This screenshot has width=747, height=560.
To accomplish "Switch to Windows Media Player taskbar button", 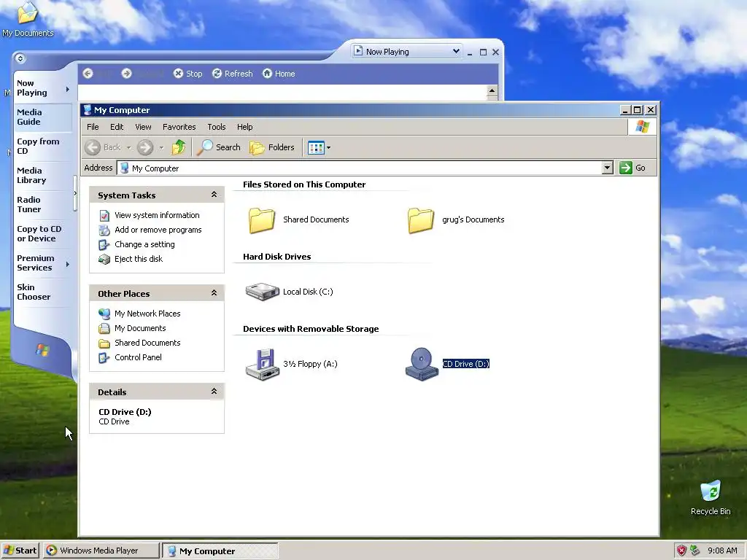I will point(101,551).
